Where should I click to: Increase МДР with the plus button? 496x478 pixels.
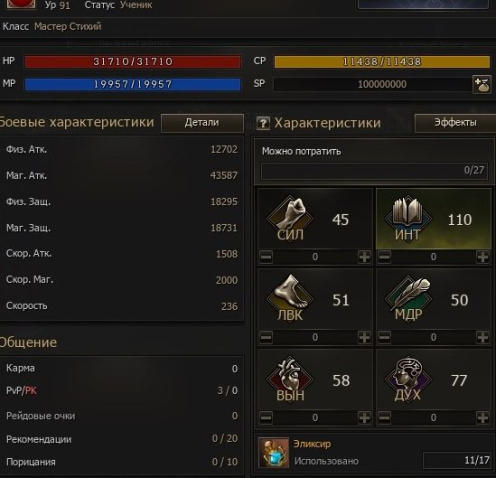[x=483, y=337]
